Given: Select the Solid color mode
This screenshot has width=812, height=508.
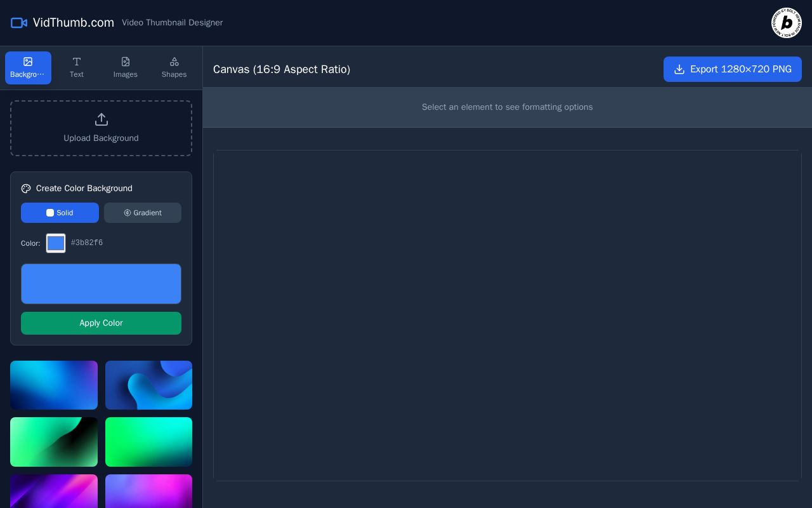Looking at the screenshot, I should pos(60,213).
